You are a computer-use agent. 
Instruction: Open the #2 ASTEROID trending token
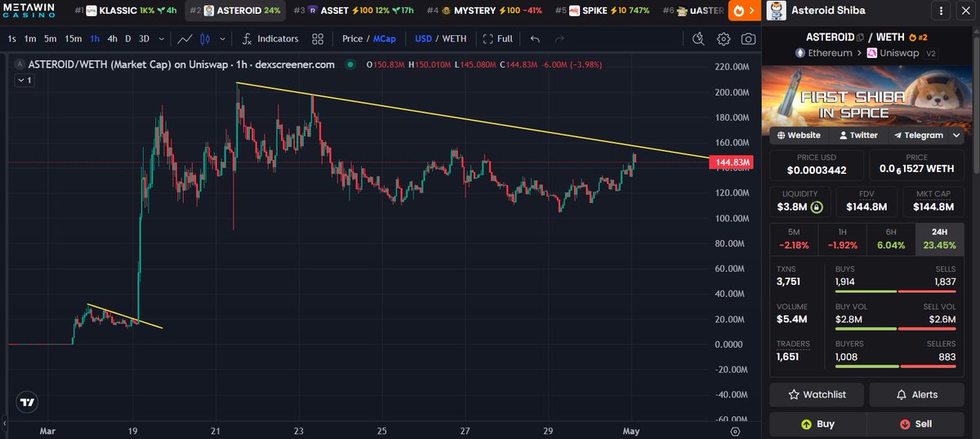(235, 11)
